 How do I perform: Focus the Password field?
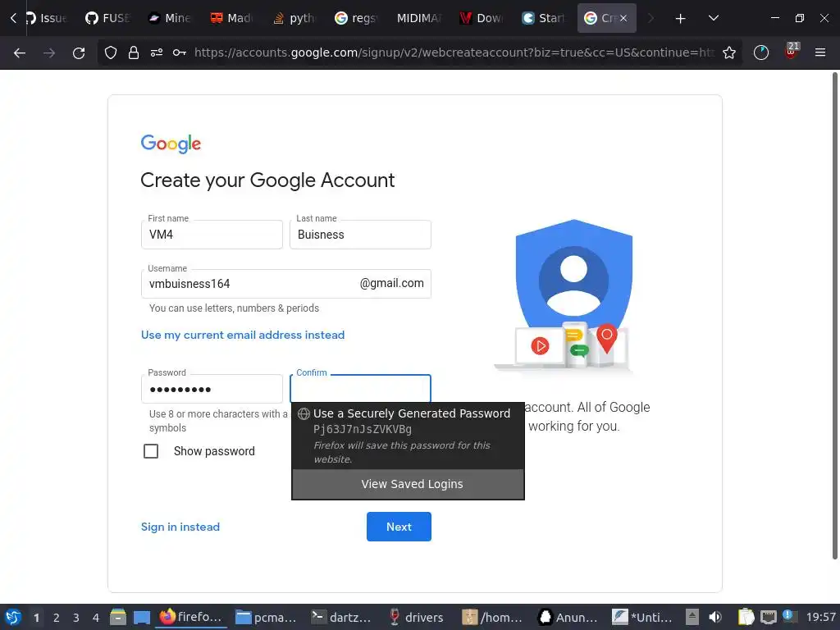click(212, 389)
